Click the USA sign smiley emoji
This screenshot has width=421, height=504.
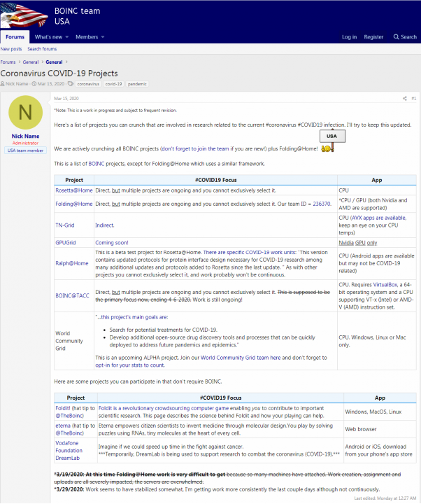click(331, 141)
